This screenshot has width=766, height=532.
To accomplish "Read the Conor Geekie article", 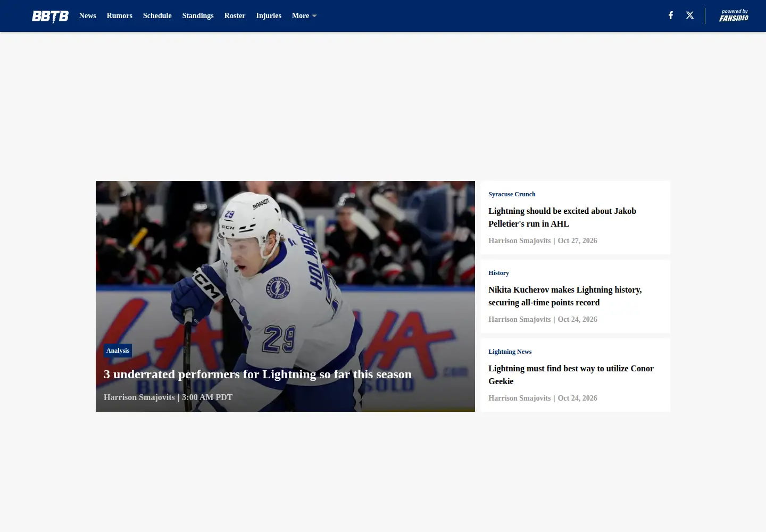I will (571, 375).
